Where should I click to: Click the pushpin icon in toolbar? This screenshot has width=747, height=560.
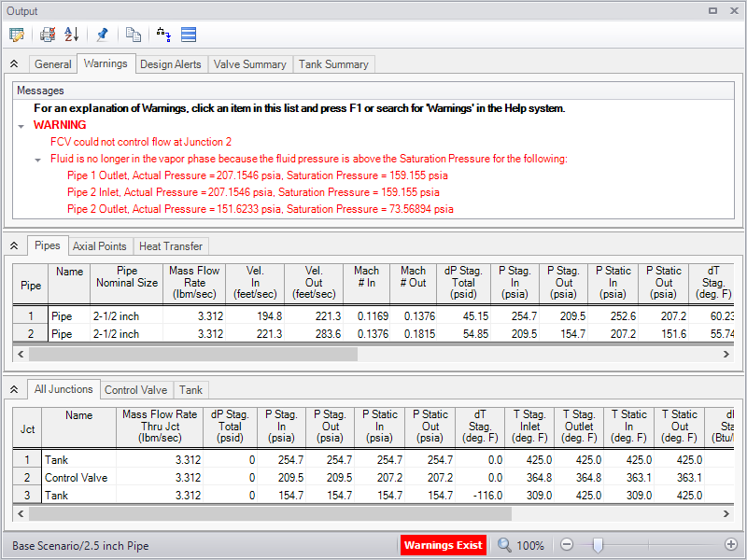pyautogui.click(x=103, y=35)
